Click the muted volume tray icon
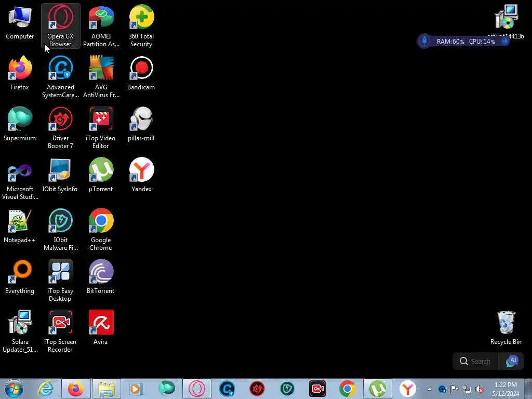 click(480, 390)
